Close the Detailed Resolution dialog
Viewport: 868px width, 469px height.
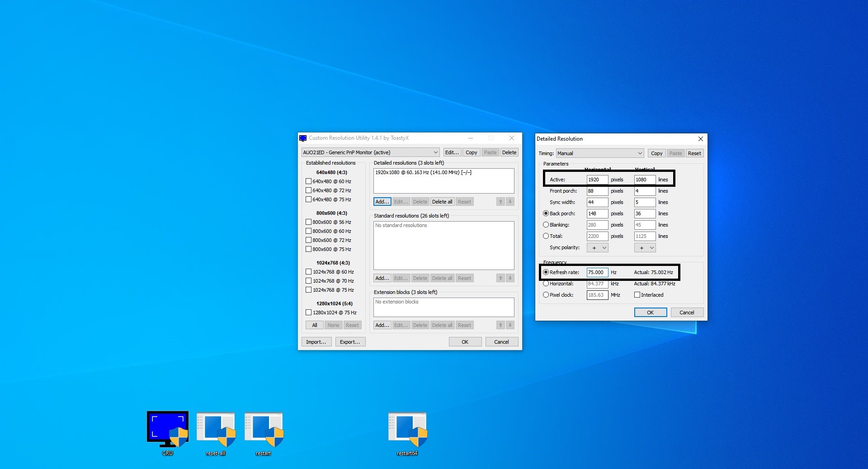pos(700,139)
